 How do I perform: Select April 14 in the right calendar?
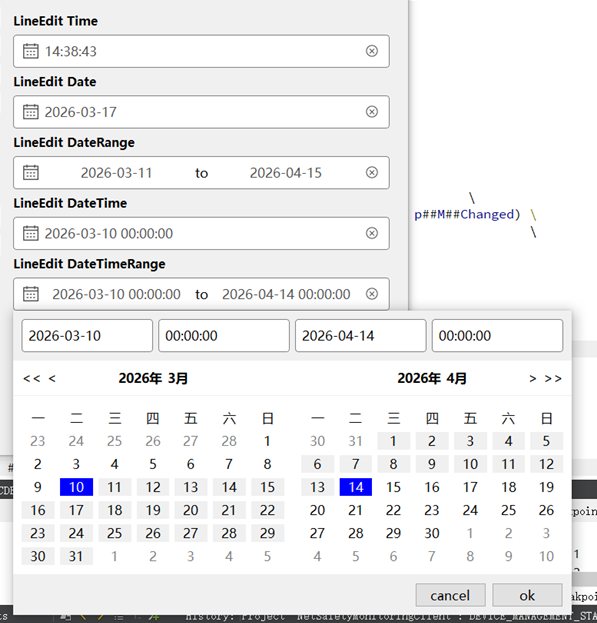click(356, 487)
